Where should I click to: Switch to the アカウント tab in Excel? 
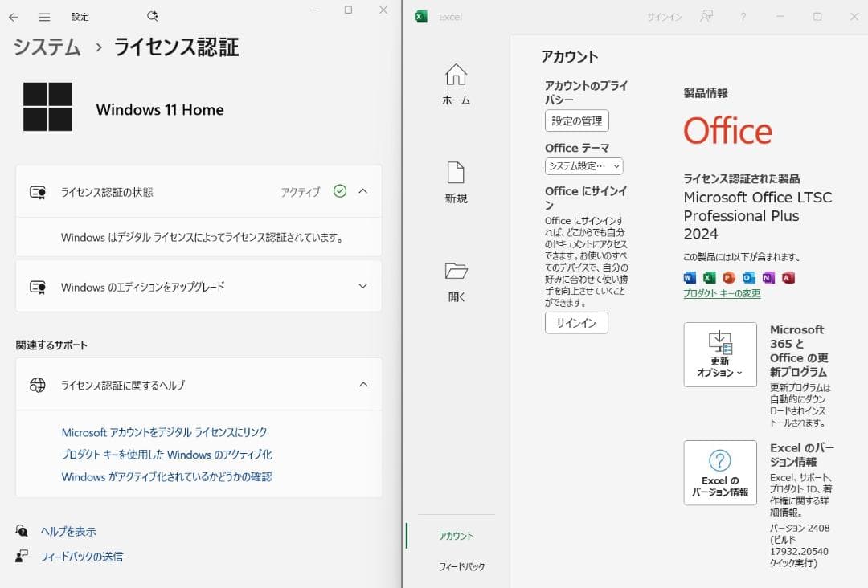pos(456,536)
